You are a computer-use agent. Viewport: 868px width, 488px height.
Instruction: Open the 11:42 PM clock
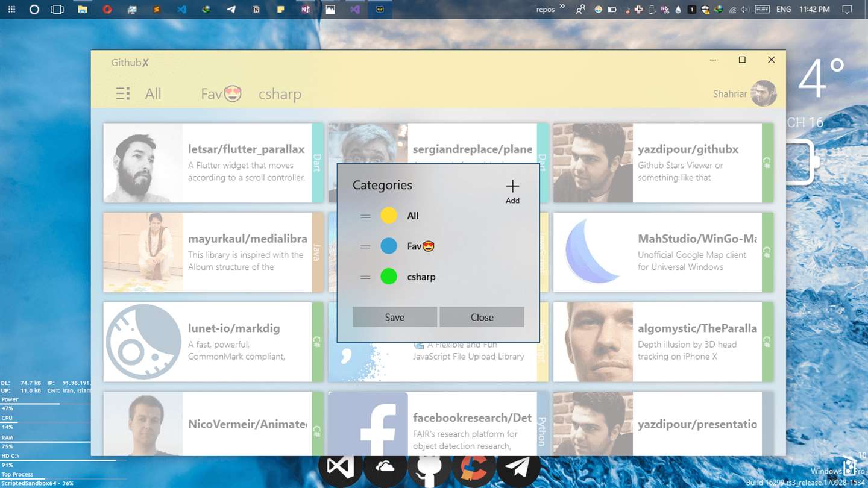[814, 9]
